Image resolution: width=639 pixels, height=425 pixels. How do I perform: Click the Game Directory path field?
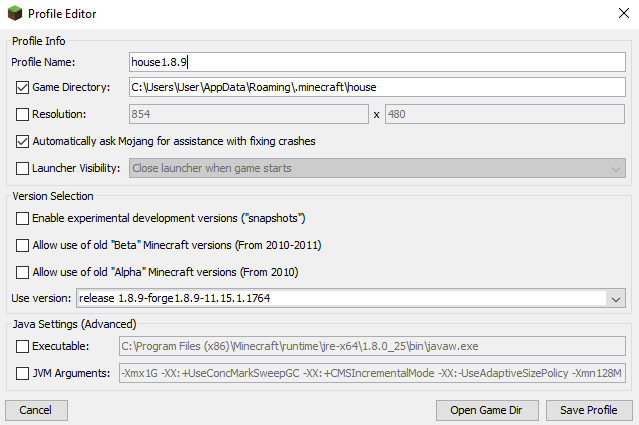coord(376,88)
